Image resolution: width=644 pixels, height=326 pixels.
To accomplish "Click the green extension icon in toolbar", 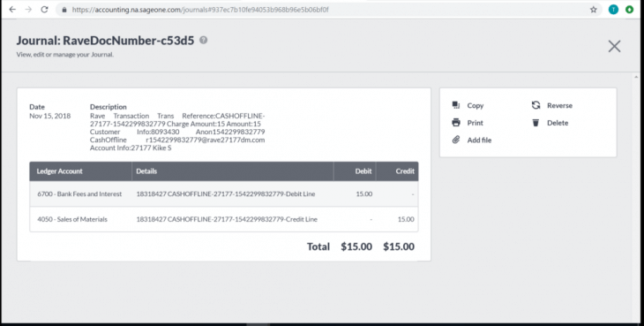I will point(629,10).
